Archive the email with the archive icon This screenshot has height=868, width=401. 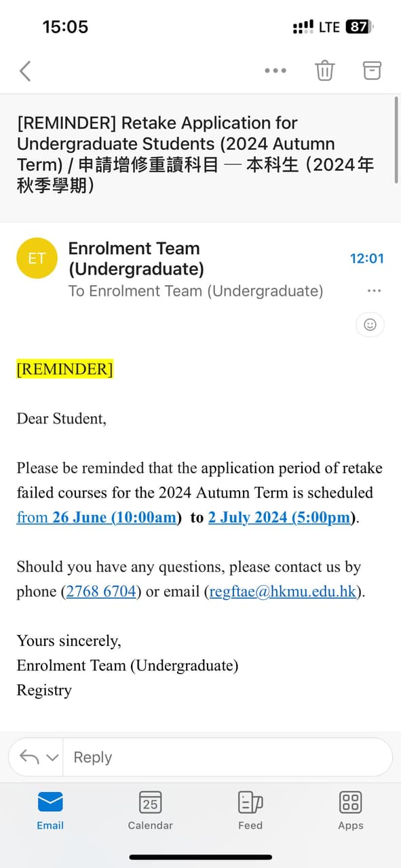point(371,70)
